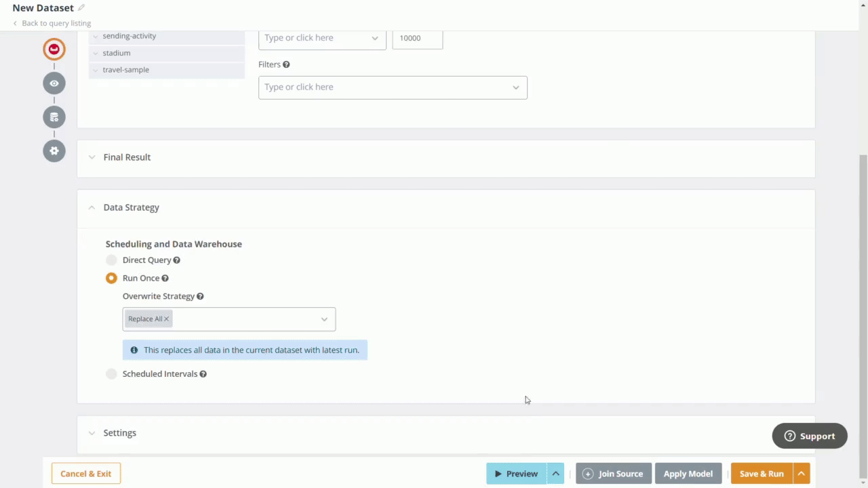Open the settings gear step icon
Screen dimensions: 868x488
click(54, 150)
